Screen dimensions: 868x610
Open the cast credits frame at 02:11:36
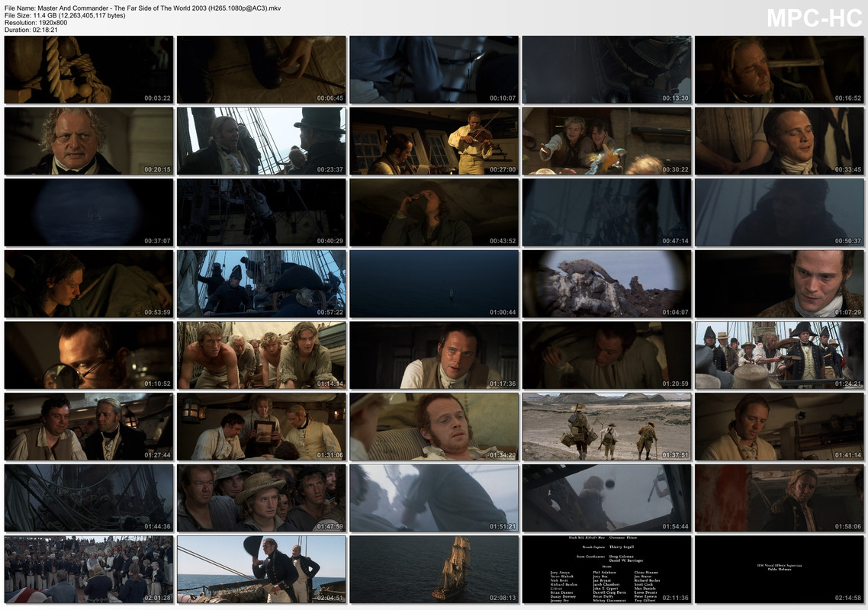click(x=606, y=570)
